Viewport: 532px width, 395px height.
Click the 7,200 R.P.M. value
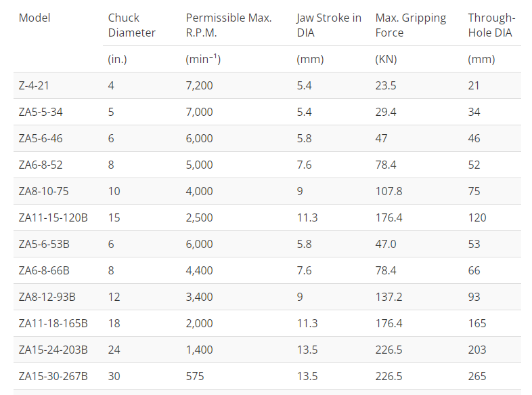click(x=199, y=85)
